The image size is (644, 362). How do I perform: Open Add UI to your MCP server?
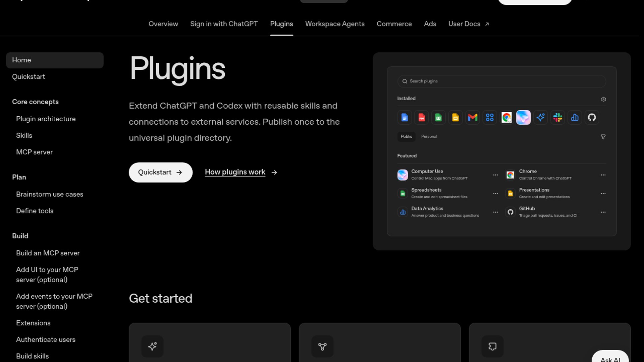coord(47,275)
